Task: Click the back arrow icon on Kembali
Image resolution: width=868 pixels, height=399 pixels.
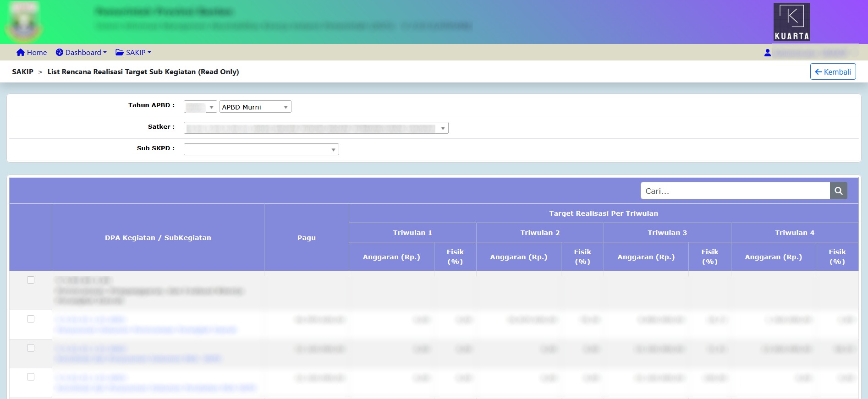Action: click(x=818, y=72)
